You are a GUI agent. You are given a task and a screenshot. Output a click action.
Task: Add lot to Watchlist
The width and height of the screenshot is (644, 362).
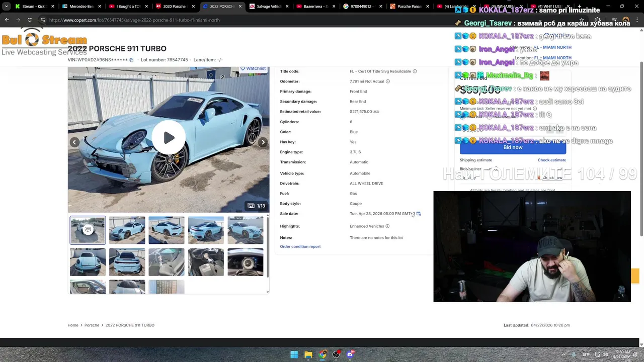click(x=253, y=68)
